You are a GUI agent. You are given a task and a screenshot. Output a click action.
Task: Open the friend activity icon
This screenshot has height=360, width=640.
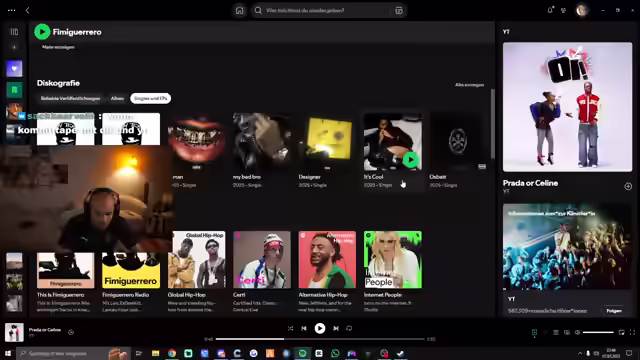[x=564, y=10]
